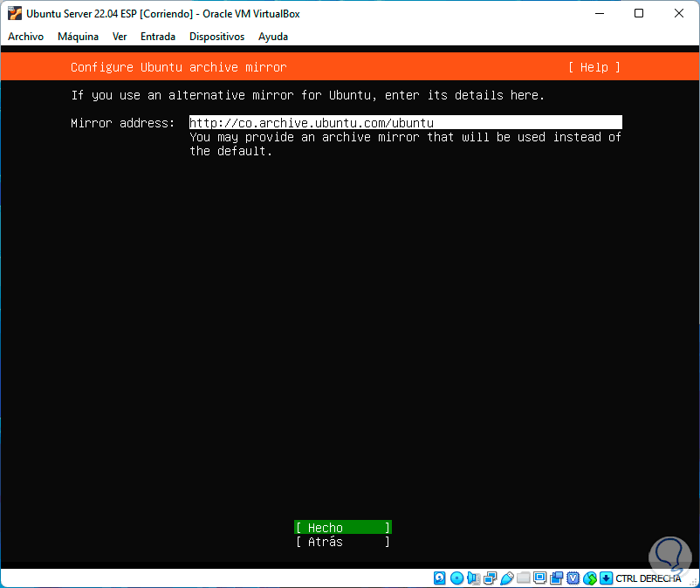
Task: Click the optical disk status icon
Action: coord(456,578)
